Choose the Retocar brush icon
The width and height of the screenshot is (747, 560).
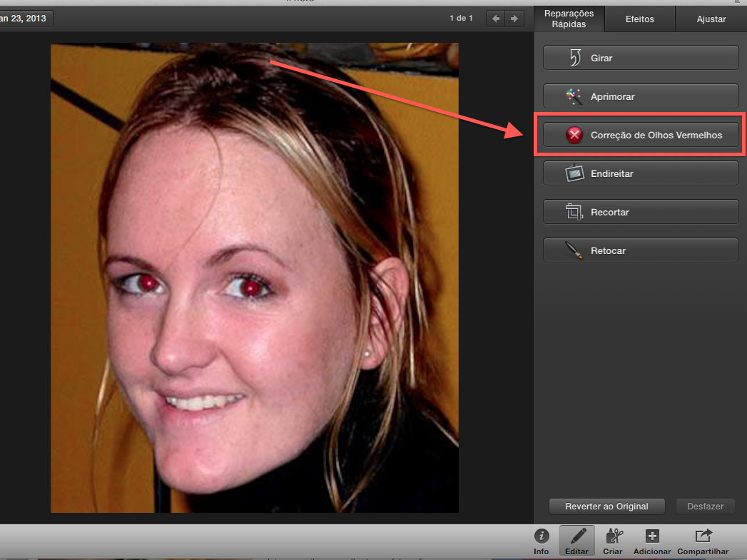coord(574,250)
